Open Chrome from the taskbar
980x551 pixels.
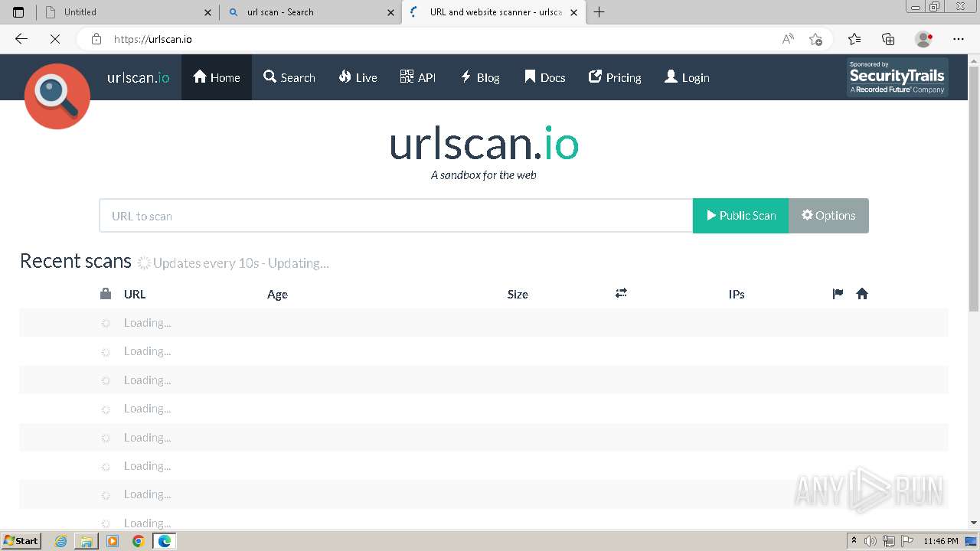139,541
